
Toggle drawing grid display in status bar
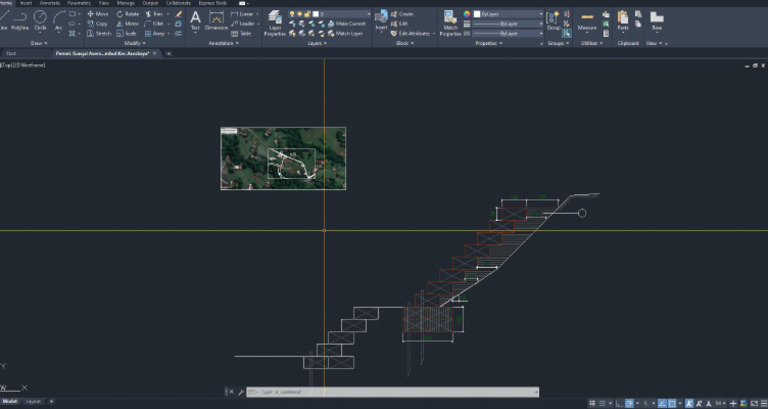click(x=592, y=403)
